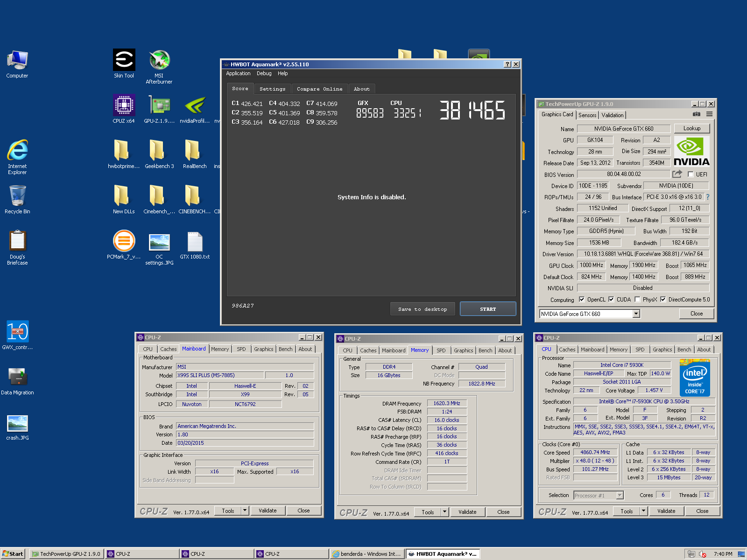Open Data Migration desktop icon

pos(17,380)
